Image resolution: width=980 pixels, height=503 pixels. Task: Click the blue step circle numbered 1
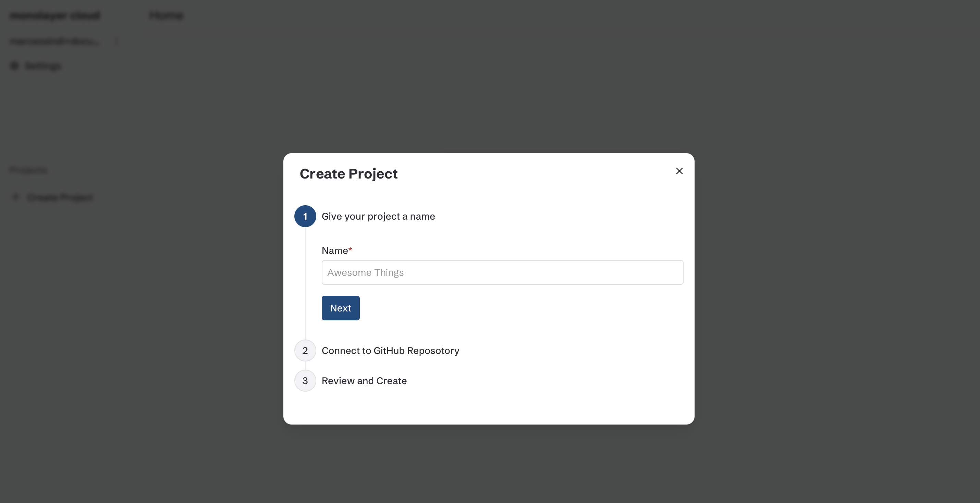click(304, 216)
